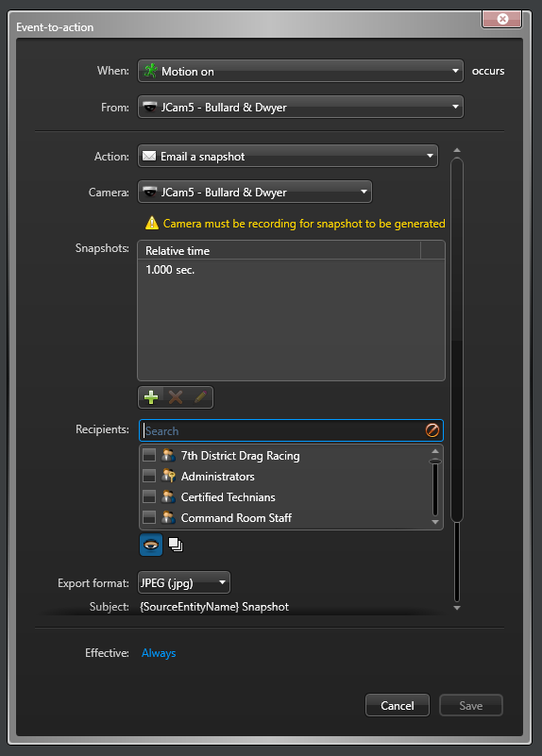Click the Always effective schedule link
Screen dimensions: 542x756
pyautogui.click(x=159, y=653)
